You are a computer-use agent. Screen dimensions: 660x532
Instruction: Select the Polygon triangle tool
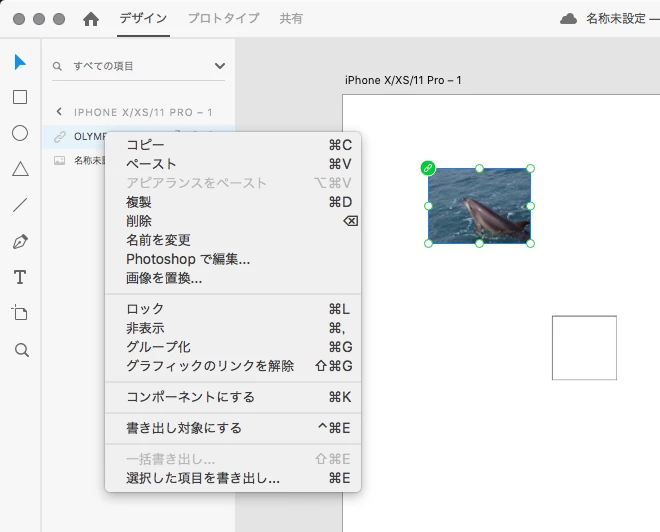[x=20, y=169]
